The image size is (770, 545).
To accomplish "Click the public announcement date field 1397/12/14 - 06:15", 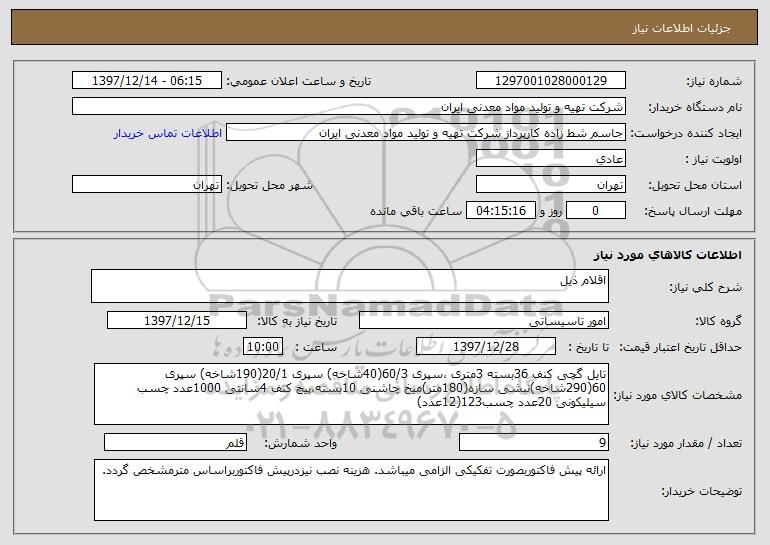I will [147, 81].
